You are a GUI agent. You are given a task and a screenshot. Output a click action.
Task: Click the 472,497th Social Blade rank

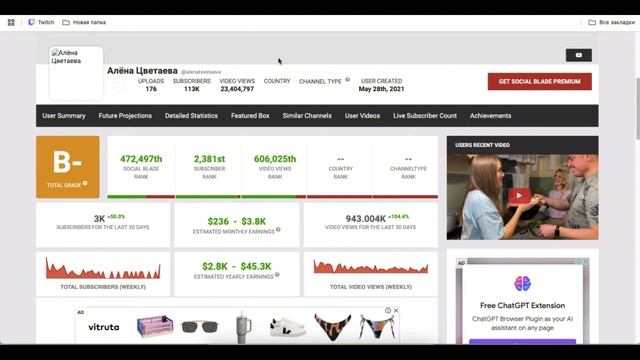[141, 159]
